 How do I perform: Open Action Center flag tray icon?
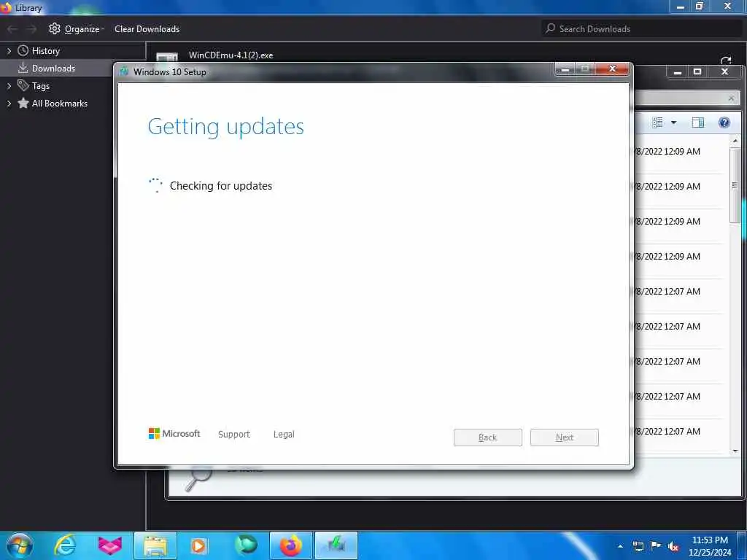pos(656,545)
